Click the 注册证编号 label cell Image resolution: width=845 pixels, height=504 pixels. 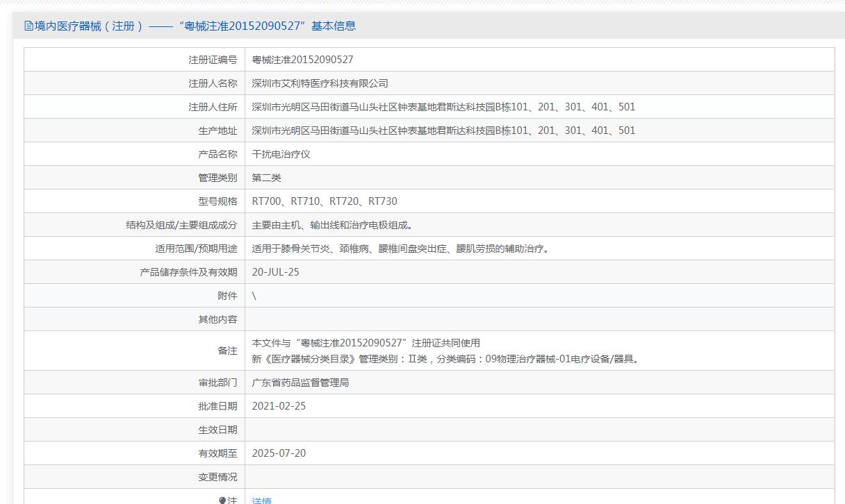tap(213, 60)
